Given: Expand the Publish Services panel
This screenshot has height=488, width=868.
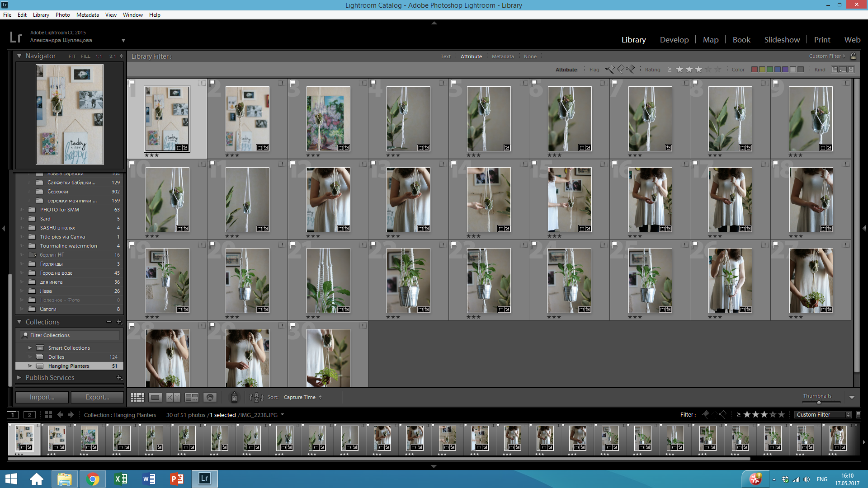Looking at the screenshot, I should pos(19,377).
